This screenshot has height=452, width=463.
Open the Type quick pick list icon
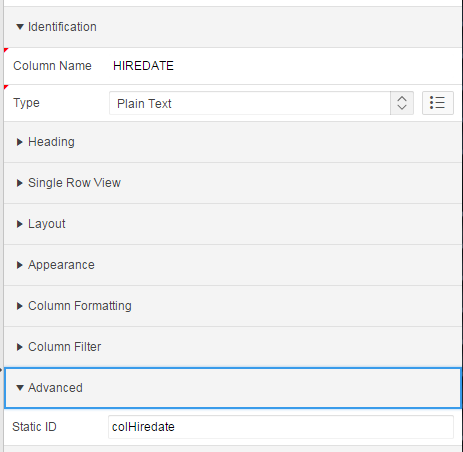point(438,103)
